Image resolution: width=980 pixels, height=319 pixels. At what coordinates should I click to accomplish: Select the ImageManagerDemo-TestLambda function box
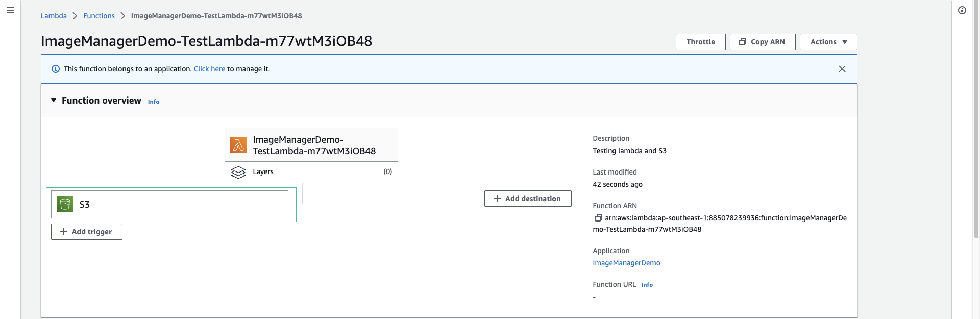(311, 145)
